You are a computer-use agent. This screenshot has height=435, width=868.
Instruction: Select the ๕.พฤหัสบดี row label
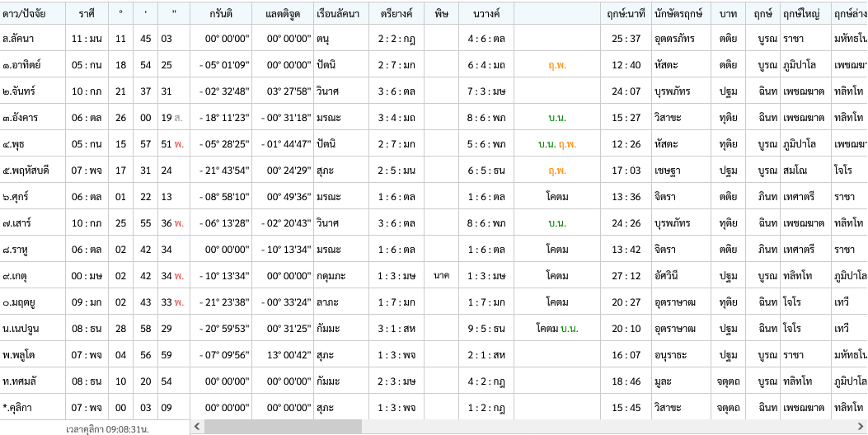click(x=27, y=171)
